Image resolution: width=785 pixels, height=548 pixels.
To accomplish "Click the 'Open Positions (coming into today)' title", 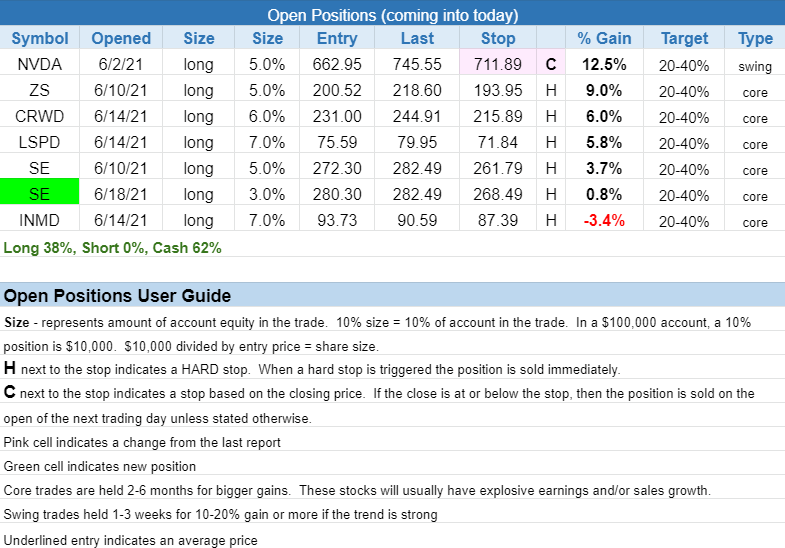I will pyautogui.click(x=392, y=15).
